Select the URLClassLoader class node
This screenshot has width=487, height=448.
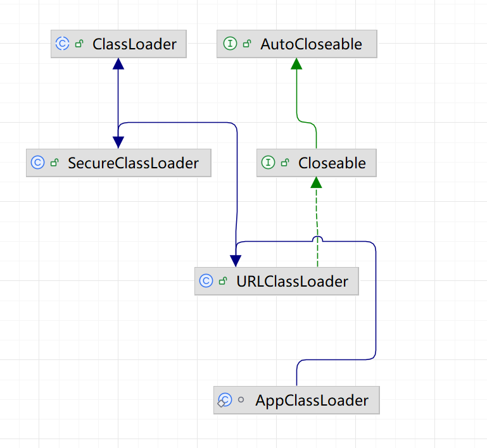pyautogui.click(x=277, y=281)
